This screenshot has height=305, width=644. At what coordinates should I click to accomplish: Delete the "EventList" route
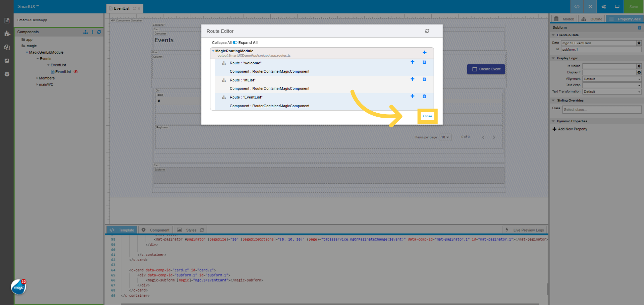tap(424, 97)
